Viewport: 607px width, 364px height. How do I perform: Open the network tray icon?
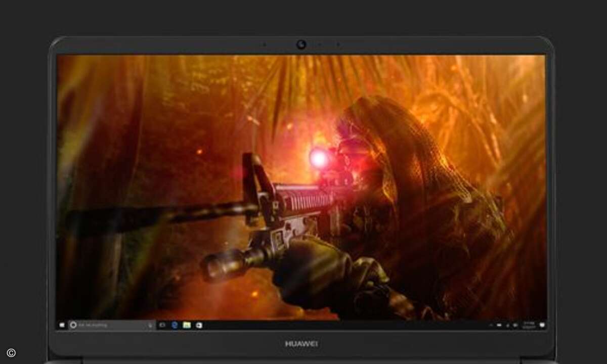coord(508,326)
